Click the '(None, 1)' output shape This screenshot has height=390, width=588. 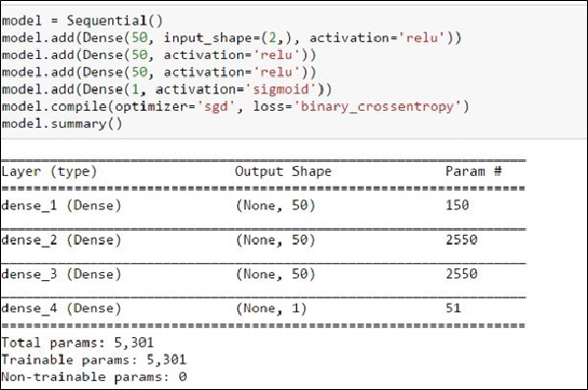[271, 308]
